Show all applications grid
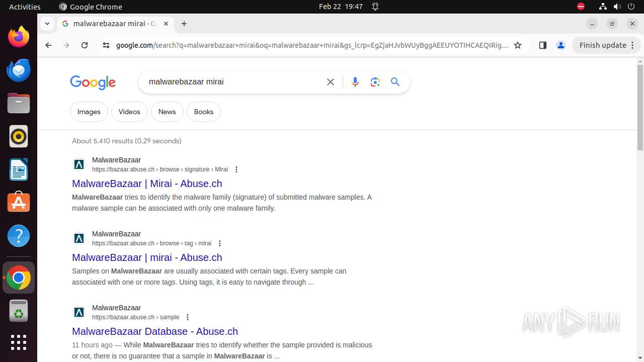644x362 pixels. click(19, 342)
